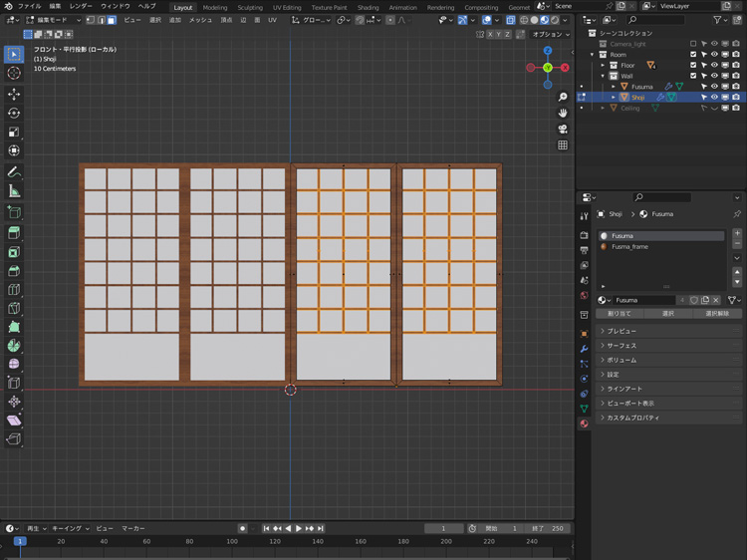
Task: Hide the Fusuma object using its eye icon
Action: [714, 87]
